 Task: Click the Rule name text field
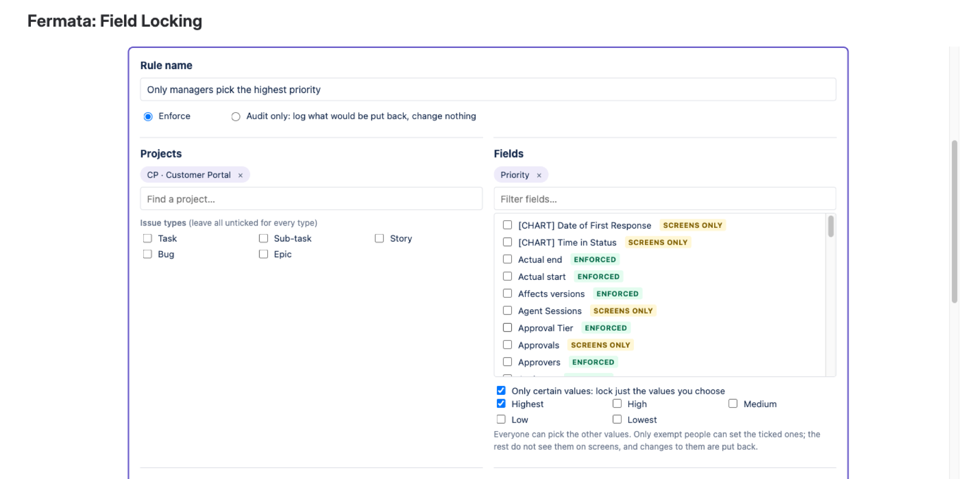coord(488,89)
